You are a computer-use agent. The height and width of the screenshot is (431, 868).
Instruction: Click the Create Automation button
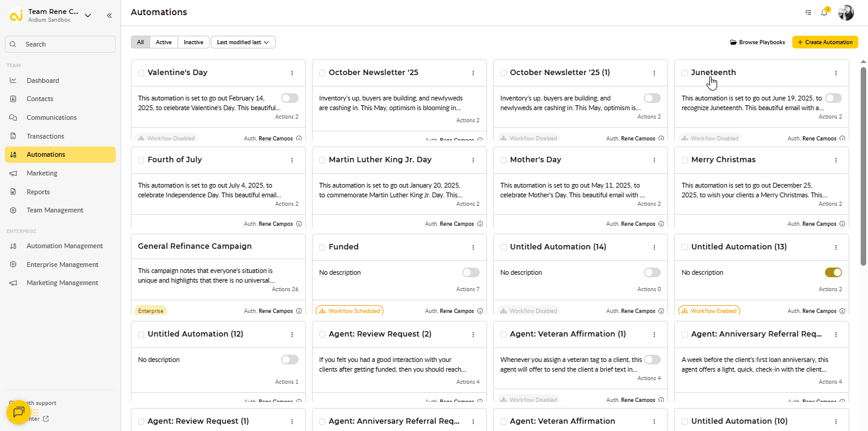pos(825,42)
